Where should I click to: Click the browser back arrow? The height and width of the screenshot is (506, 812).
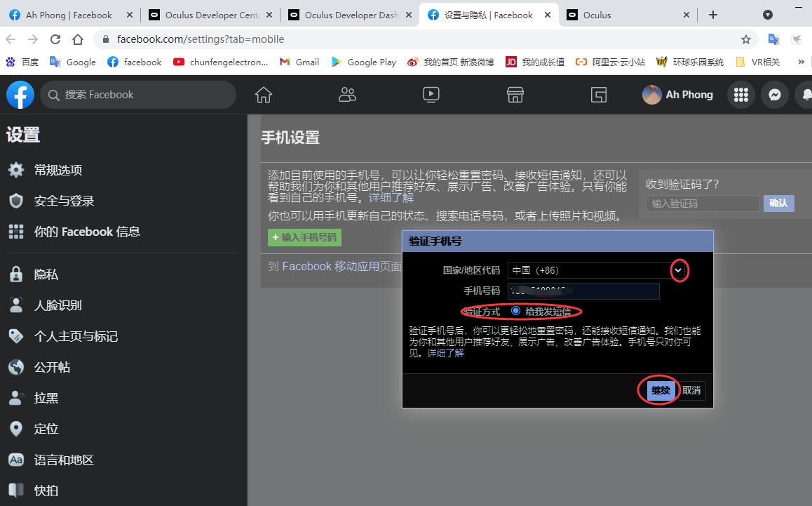(11, 39)
